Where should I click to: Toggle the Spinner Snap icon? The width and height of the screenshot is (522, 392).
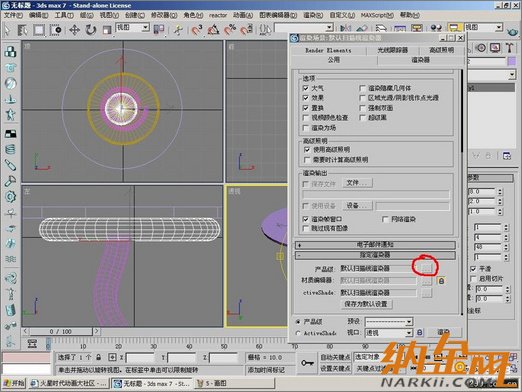click(x=247, y=30)
